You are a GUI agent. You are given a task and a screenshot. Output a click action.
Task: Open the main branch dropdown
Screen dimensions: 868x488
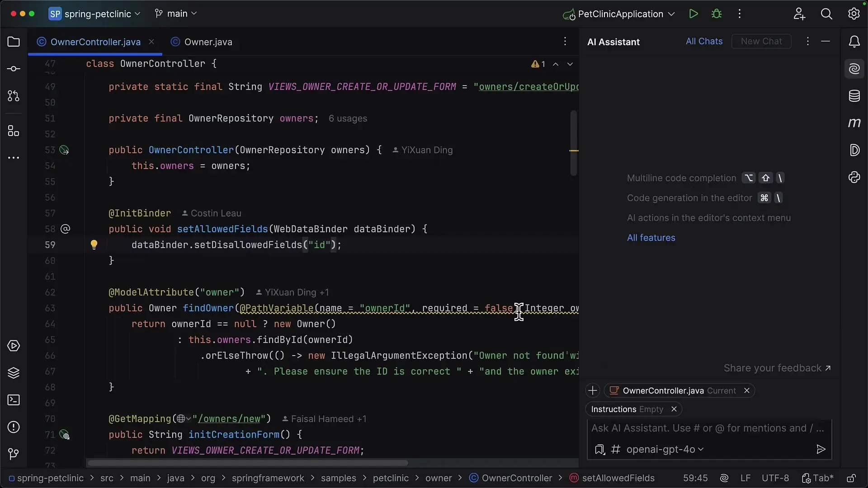[x=176, y=14]
